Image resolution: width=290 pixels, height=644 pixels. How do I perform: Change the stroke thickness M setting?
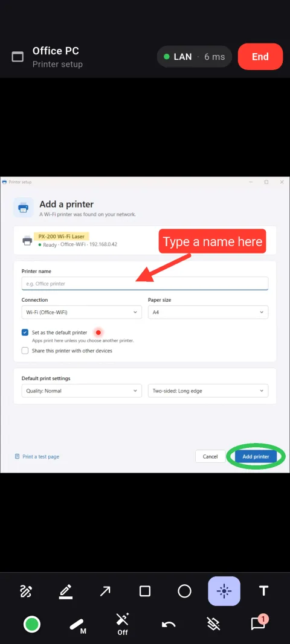click(x=77, y=625)
